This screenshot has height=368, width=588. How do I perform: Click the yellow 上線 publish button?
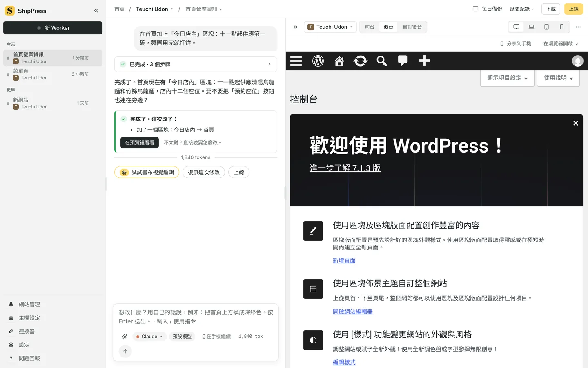pyautogui.click(x=574, y=9)
